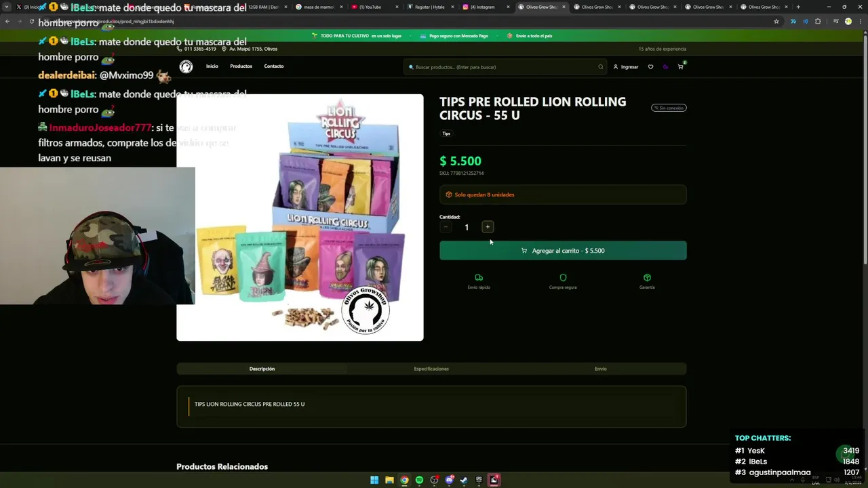Screen dimensions: 868x488
Task: Open Spotify from the taskbar
Action: (x=419, y=480)
